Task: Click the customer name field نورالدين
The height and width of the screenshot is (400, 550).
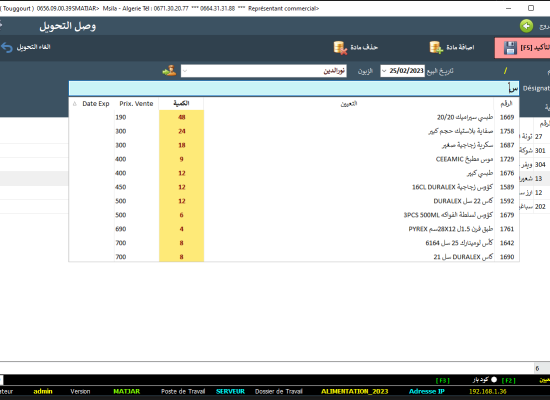Action: tap(264, 71)
